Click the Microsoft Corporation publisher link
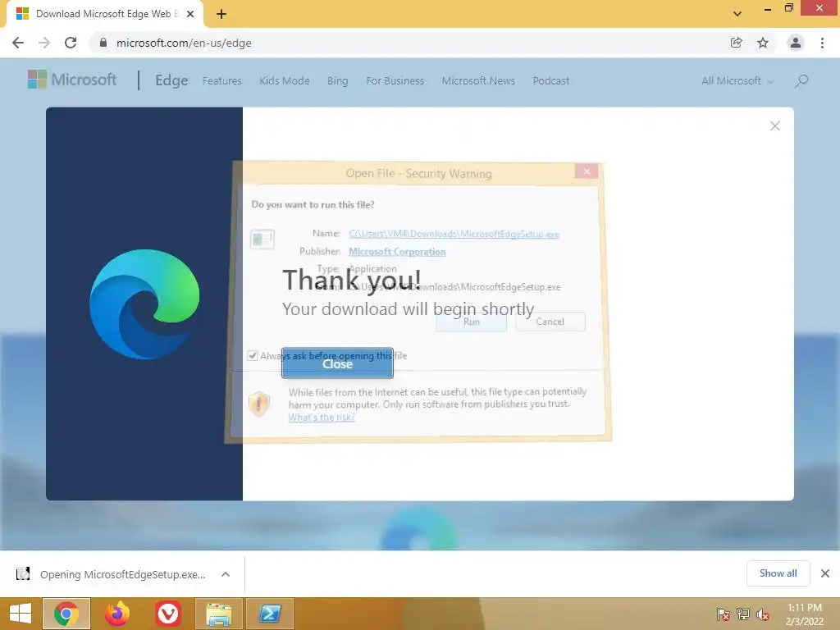The height and width of the screenshot is (630, 840). [397, 252]
